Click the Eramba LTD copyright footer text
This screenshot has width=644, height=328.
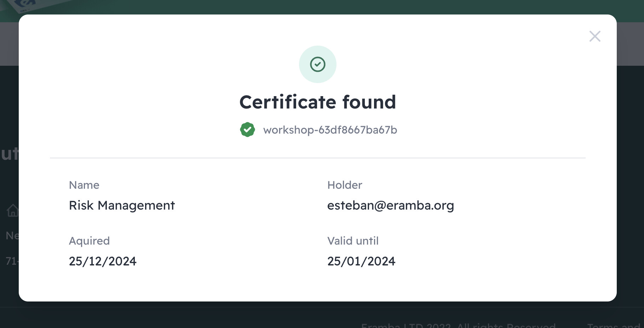click(459, 325)
